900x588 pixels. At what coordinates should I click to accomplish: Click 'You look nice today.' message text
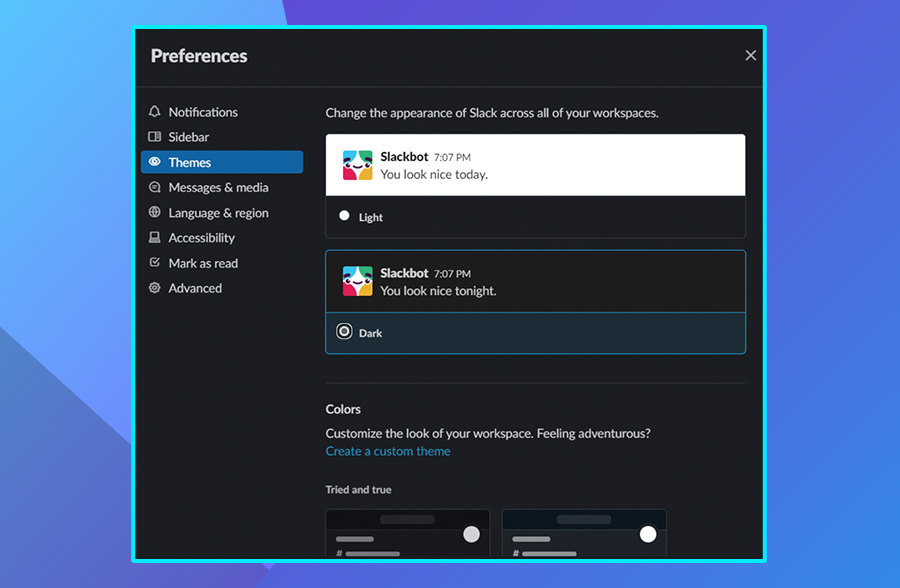point(434,175)
